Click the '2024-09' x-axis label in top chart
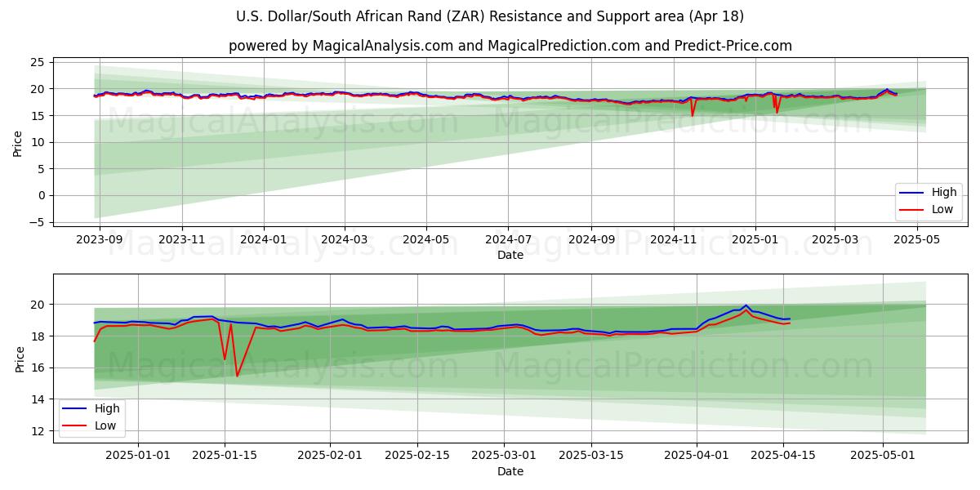 tap(591, 240)
